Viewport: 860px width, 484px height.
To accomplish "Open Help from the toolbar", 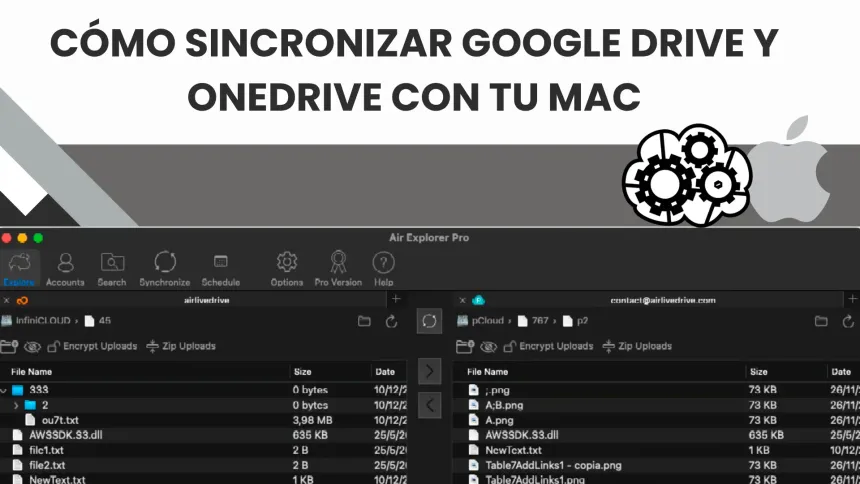I will click(383, 269).
